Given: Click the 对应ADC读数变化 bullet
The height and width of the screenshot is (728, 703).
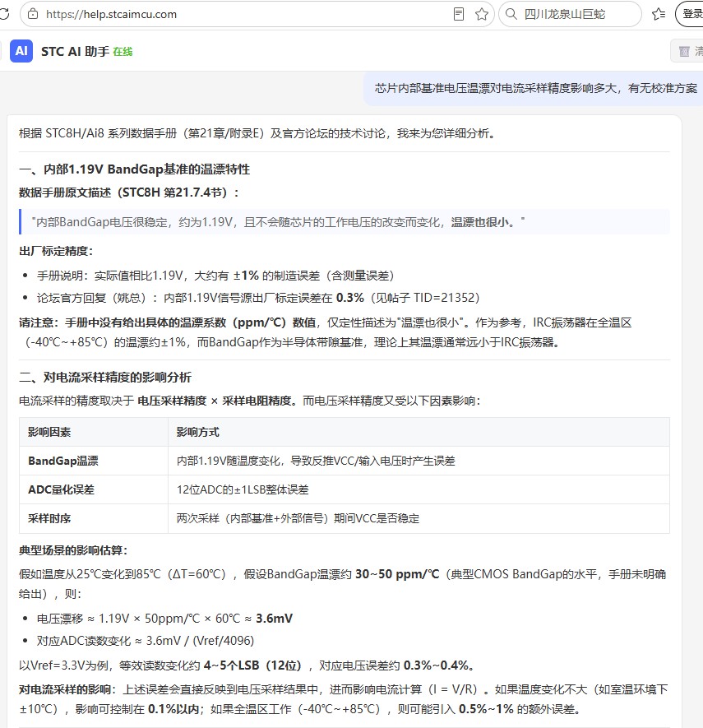Looking at the screenshot, I should coord(146,641).
